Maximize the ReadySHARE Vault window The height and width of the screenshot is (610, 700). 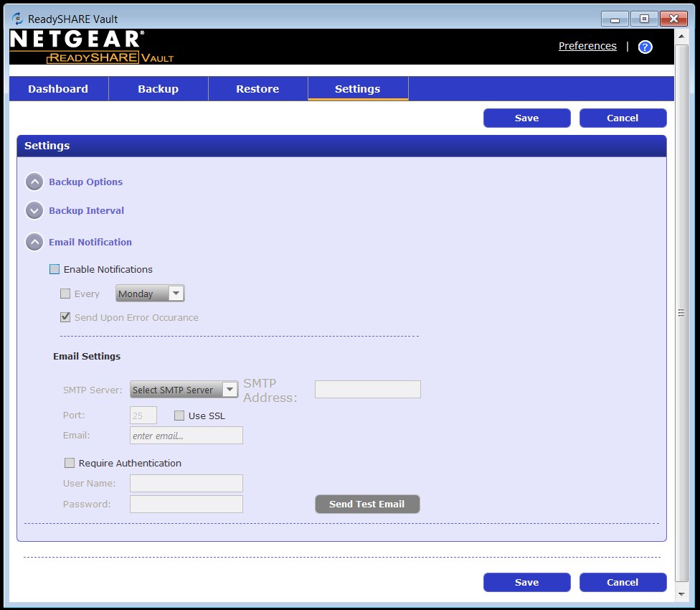click(644, 19)
